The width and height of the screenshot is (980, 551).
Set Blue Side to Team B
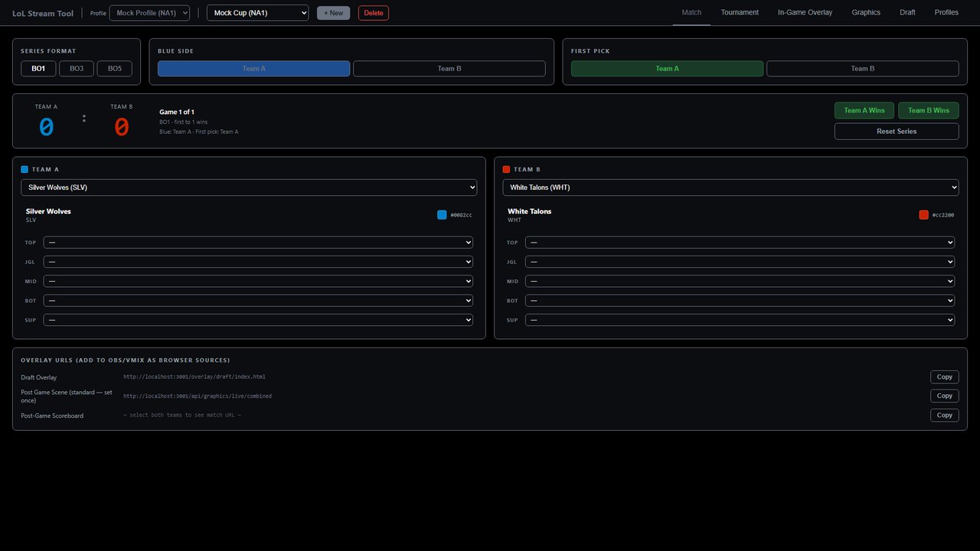[x=449, y=69]
